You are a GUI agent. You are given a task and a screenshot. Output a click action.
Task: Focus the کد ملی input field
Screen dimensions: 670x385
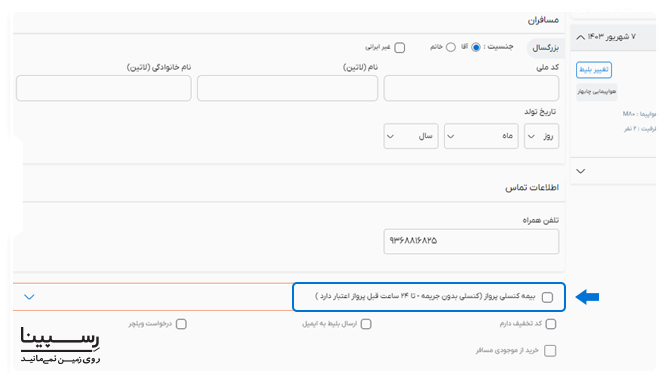point(471,88)
